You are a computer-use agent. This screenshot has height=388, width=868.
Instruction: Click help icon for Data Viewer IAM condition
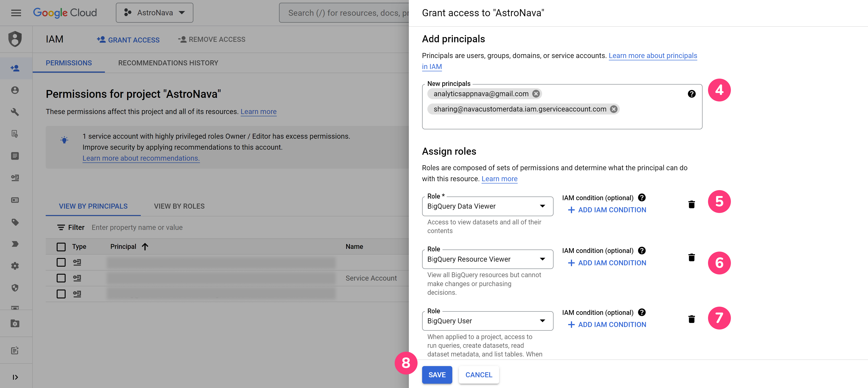click(x=642, y=198)
